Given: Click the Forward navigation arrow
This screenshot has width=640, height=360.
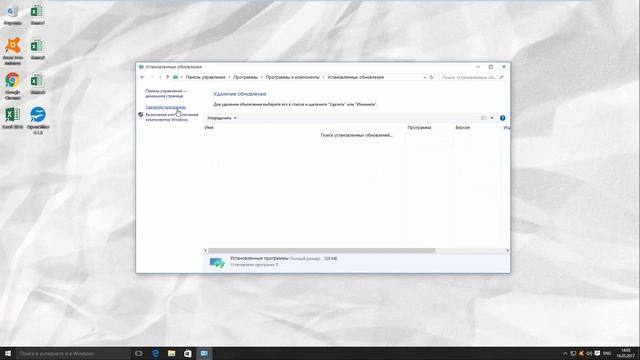Looking at the screenshot, I should 152,77.
